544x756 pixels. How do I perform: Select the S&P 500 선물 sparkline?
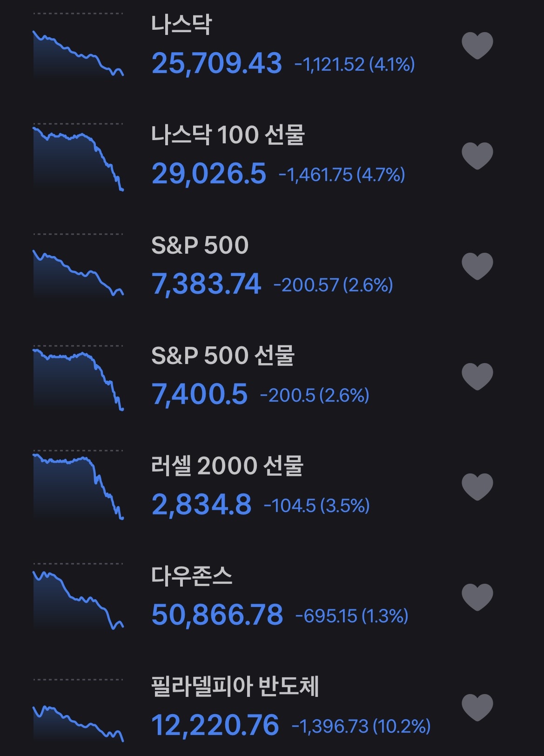tap(78, 378)
